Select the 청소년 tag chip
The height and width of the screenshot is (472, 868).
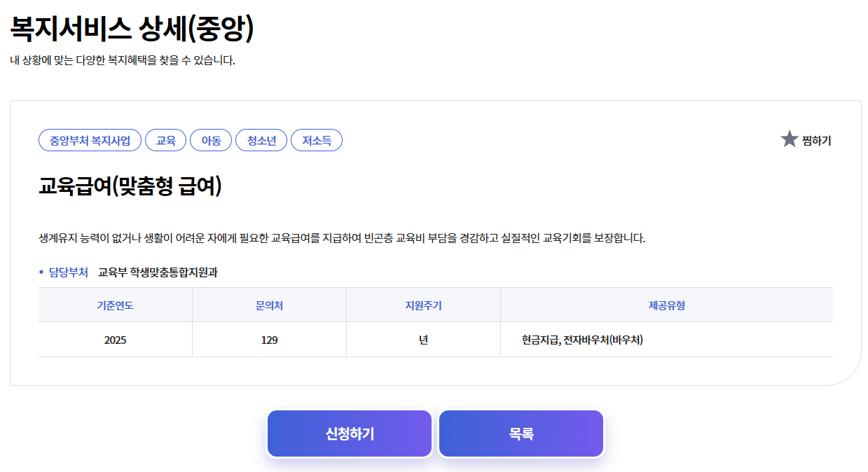point(261,140)
